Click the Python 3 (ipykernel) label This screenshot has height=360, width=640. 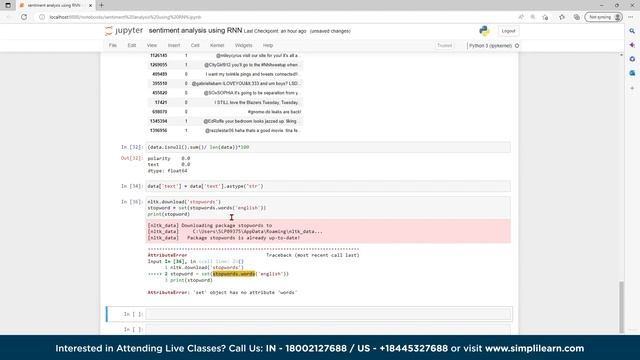(490, 46)
